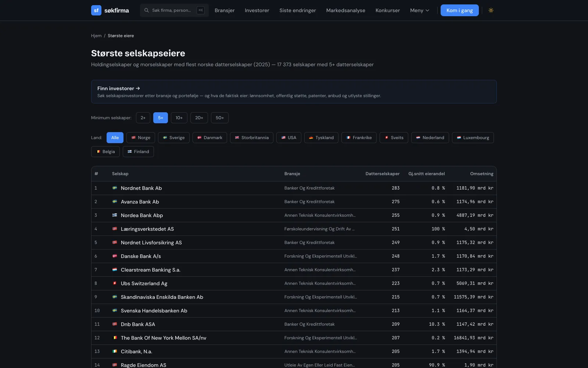Click the flag beside Læringsverkstedet AS
This screenshot has width=588, height=368.
[x=115, y=229]
